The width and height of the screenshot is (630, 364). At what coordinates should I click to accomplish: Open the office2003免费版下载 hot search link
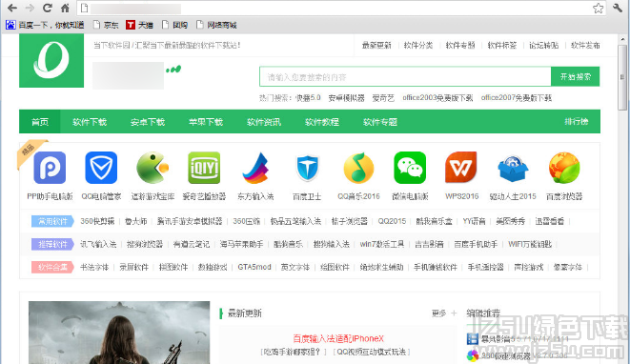pyautogui.click(x=437, y=97)
